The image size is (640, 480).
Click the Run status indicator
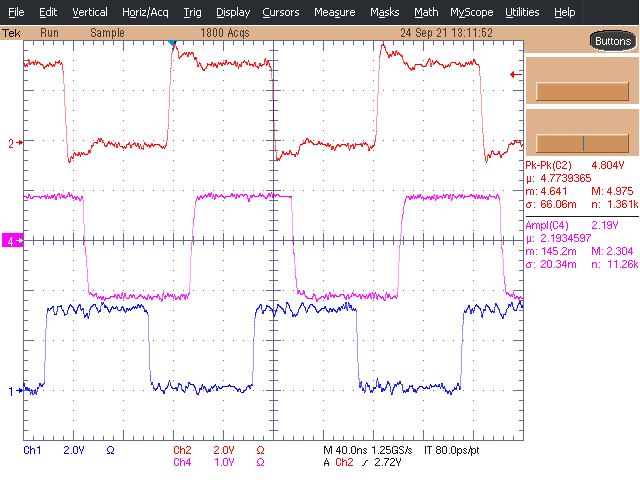point(49,33)
